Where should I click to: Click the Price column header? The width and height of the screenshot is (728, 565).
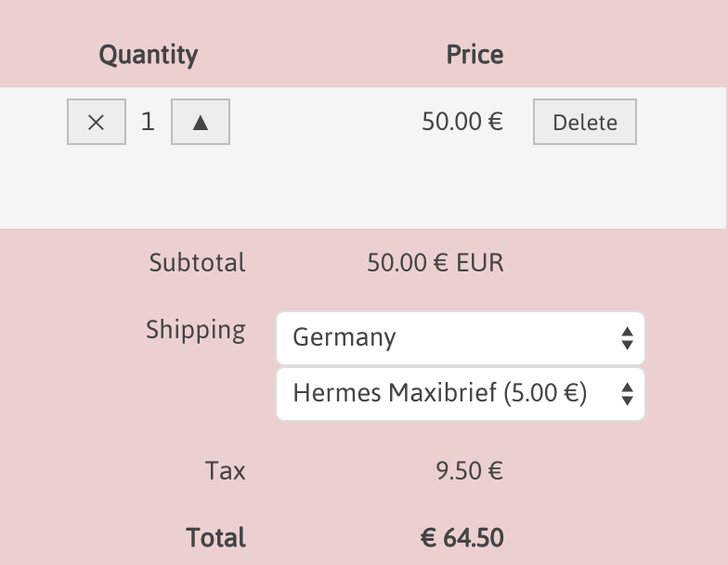click(474, 55)
